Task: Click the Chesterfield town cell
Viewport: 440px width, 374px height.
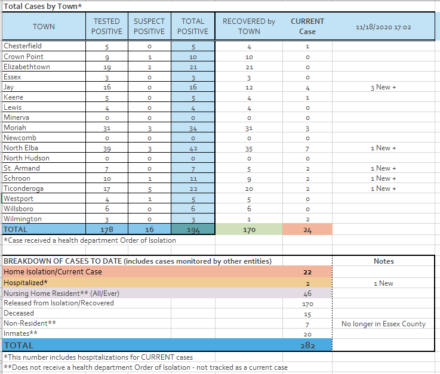Action: point(44,46)
